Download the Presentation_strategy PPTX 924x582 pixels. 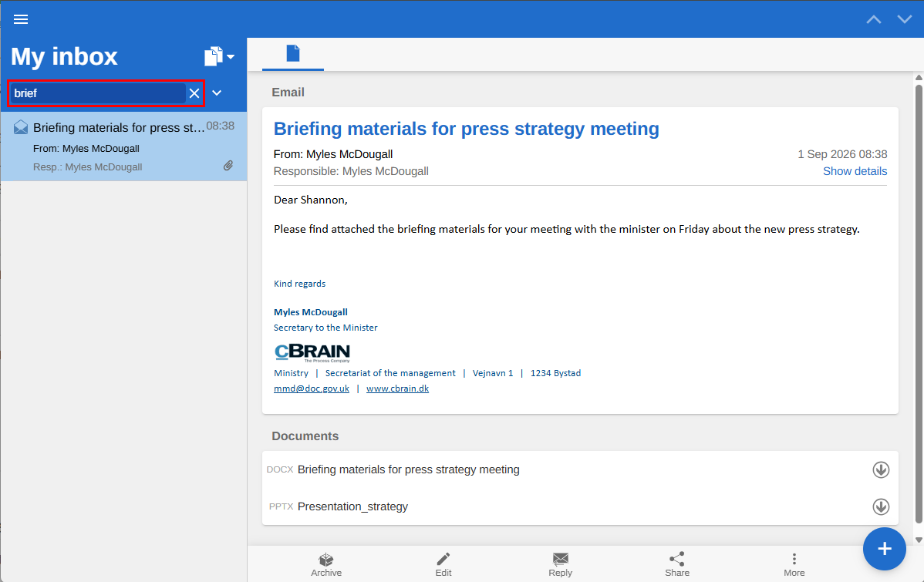[x=880, y=506]
